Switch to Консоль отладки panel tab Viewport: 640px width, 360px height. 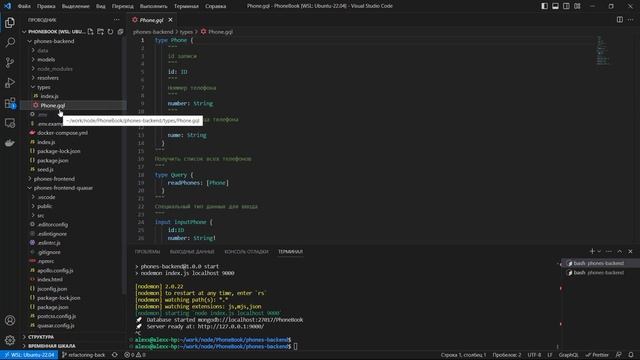[247, 252]
